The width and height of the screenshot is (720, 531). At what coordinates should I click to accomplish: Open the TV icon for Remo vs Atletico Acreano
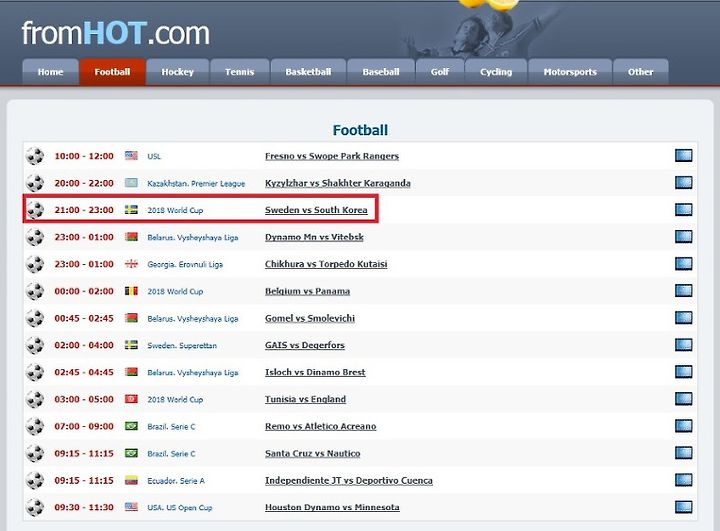(684, 426)
